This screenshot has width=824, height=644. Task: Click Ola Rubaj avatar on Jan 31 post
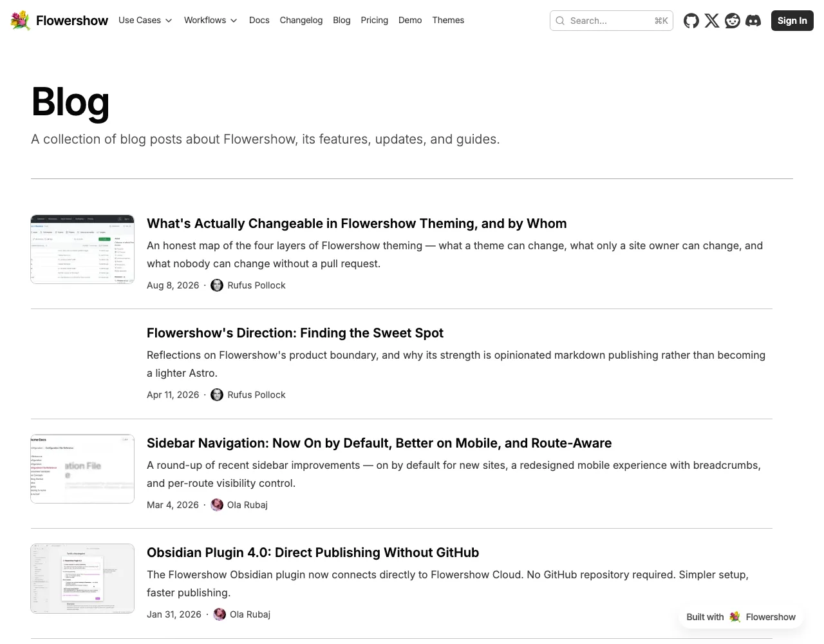[220, 614]
